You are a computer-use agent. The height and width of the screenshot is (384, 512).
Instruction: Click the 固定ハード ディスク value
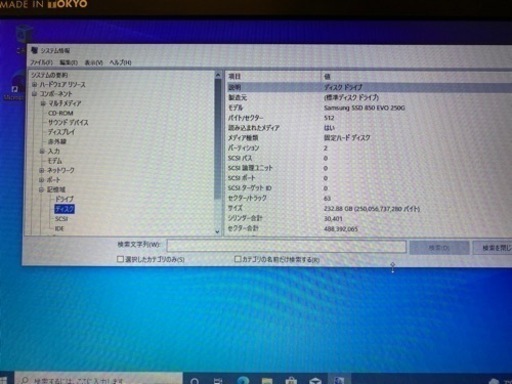click(x=347, y=138)
